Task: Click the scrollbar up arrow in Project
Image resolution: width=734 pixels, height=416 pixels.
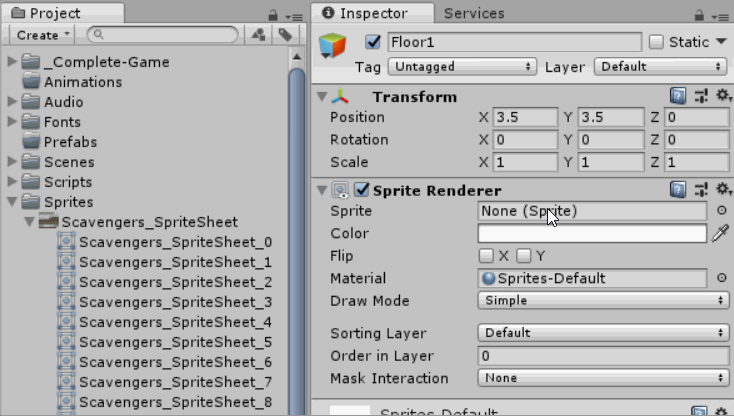Action: click(x=297, y=57)
